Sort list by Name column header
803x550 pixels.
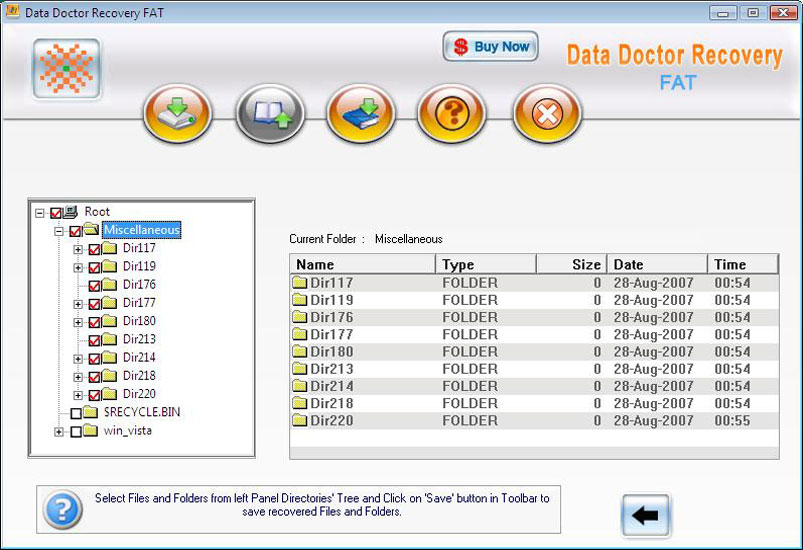[363, 264]
